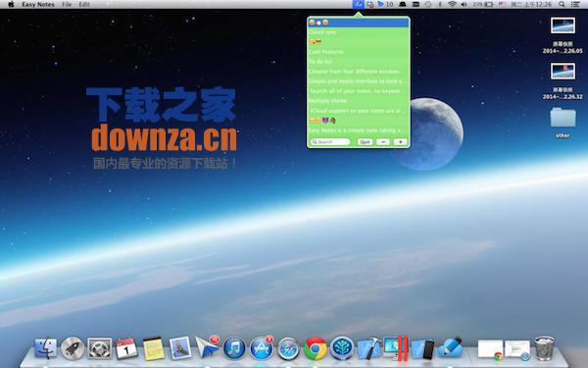The width and height of the screenshot is (588, 368).
Task: Open System Preferences gear icon in Dock
Action: tap(99, 348)
